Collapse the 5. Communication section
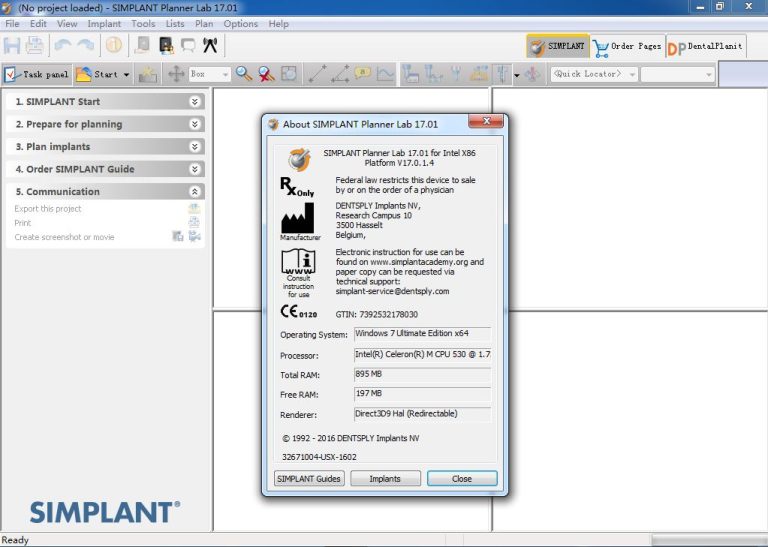 tap(106, 191)
